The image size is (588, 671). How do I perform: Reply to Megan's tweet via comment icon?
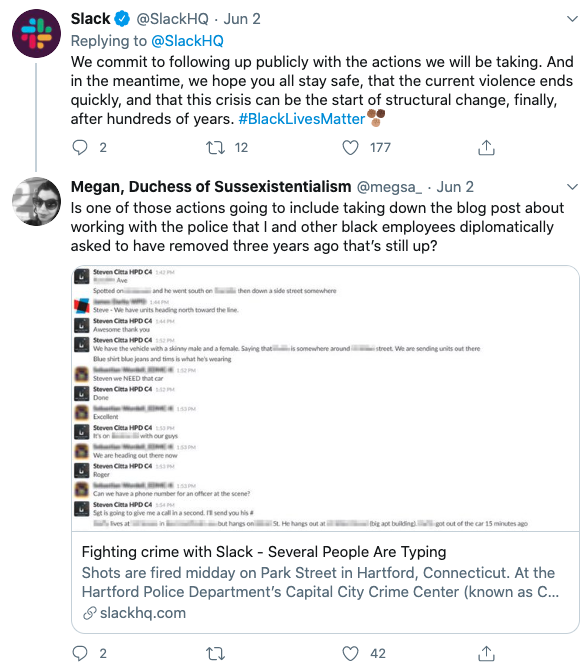click(x=80, y=653)
